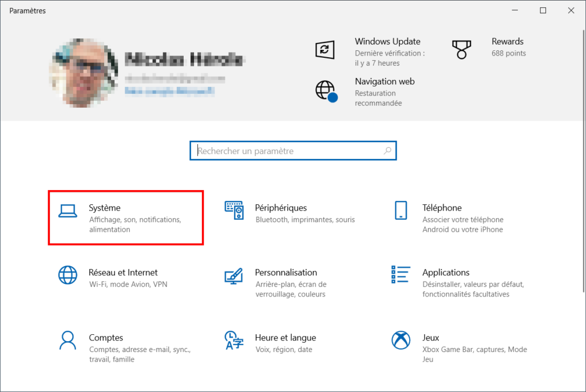586x392 pixels.
Task: Close the Paramètres window
Action: (x=571, y=10)
